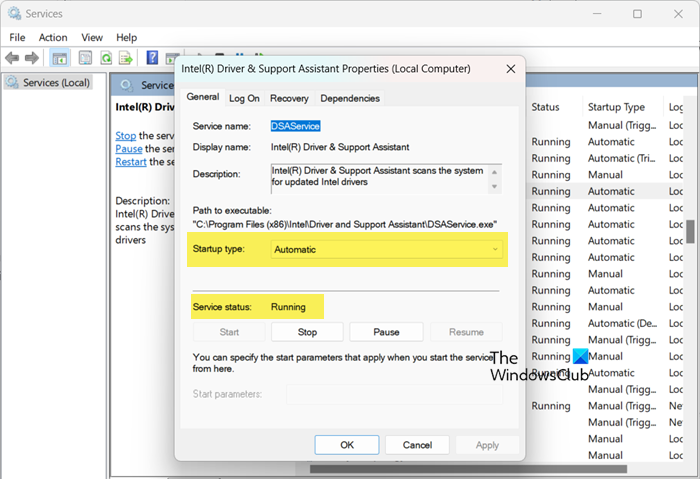Click the Pause the service link
700x479 pixels.
click(129, 149)
